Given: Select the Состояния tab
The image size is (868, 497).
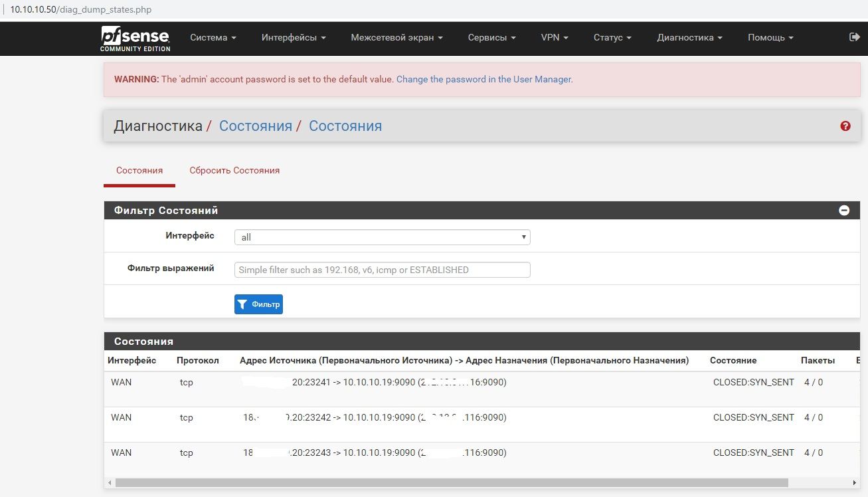Looking at the screenshot, I should click(x=139, y=171).
